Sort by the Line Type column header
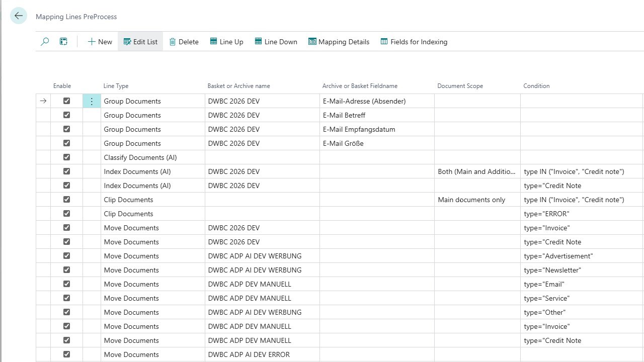Screen dimensions: 644x362 click(x=116, y=86)
